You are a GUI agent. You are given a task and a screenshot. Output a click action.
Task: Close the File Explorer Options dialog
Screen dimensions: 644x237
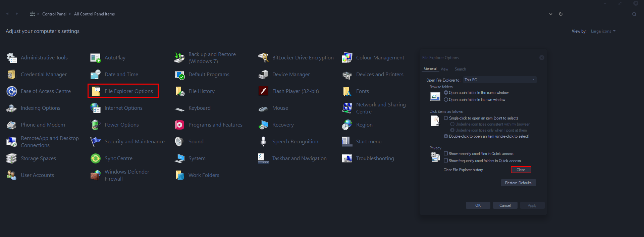[542, 58]
